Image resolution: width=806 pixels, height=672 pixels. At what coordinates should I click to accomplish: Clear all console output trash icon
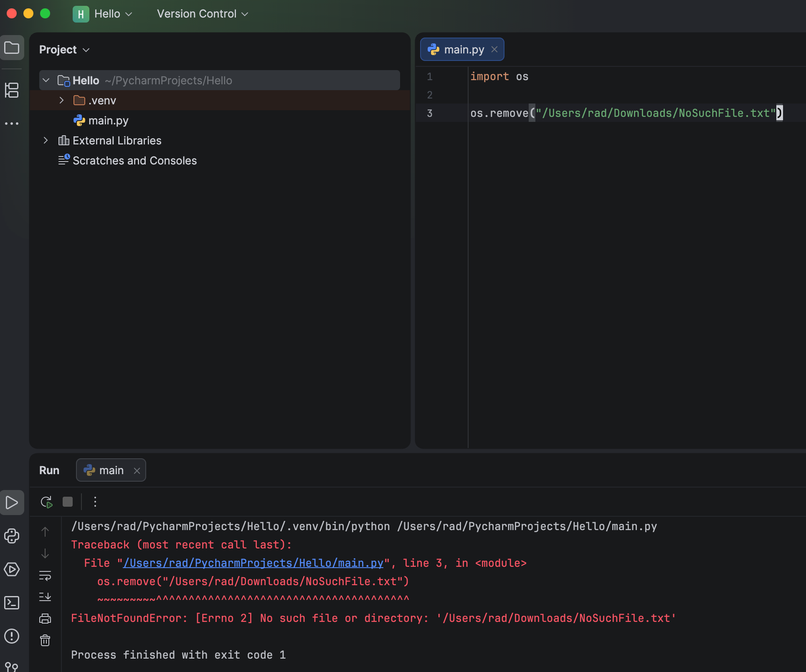[x=45, y=640]
